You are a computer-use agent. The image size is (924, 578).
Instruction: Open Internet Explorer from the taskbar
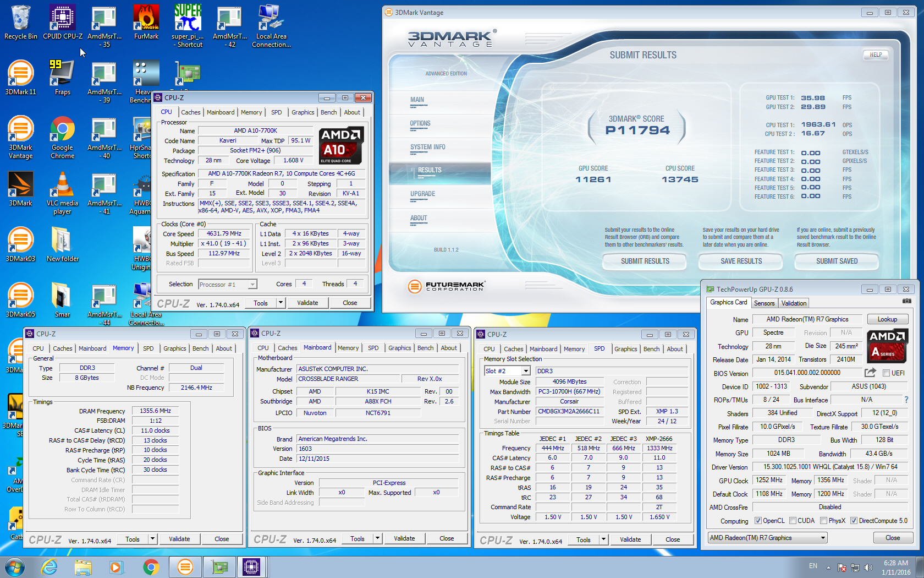[50, 566]
